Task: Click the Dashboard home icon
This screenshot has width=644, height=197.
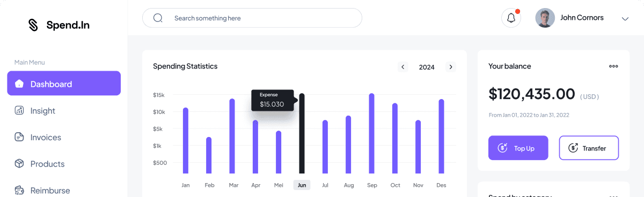Action: click(x=19, y=84)
